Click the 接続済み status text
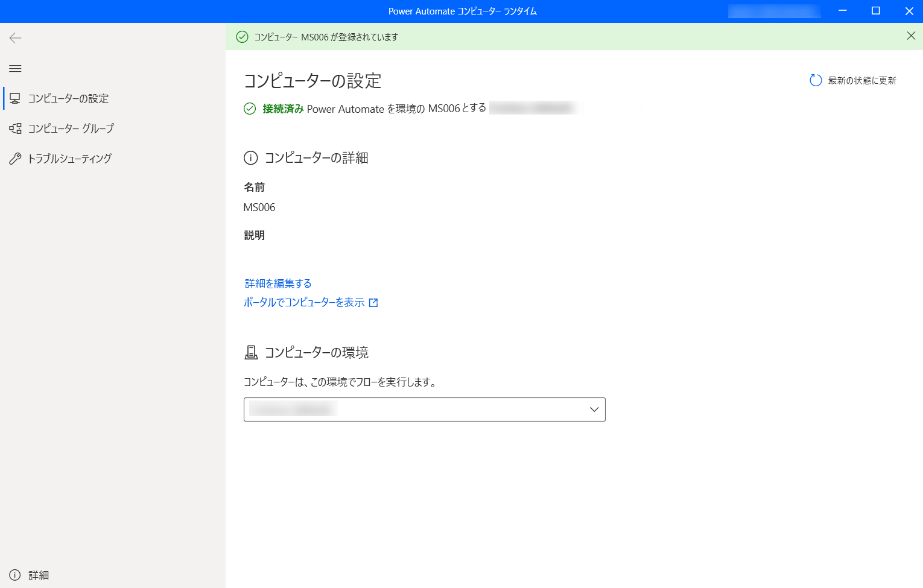 tap(283, 109)
